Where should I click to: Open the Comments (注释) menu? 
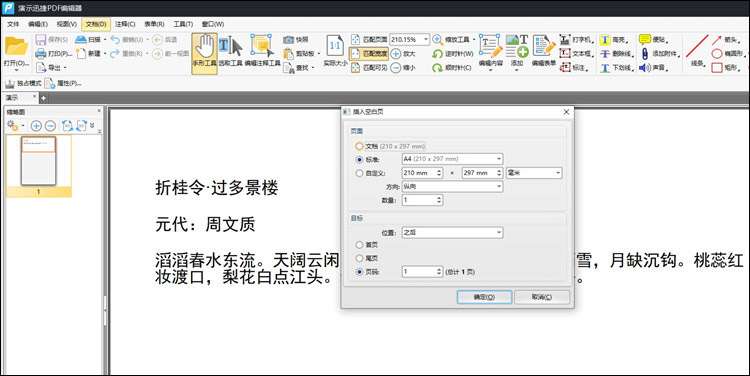(x=125, y=24)
